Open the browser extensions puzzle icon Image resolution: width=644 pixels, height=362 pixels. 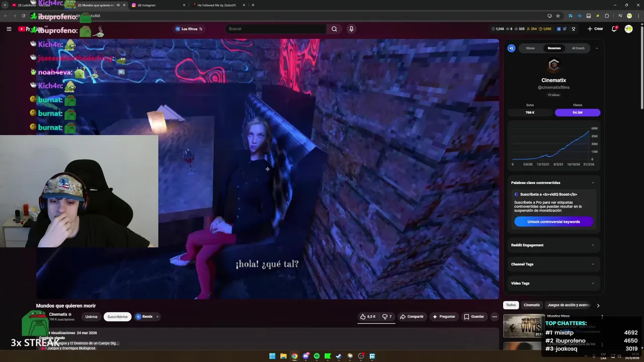point(607,16)
